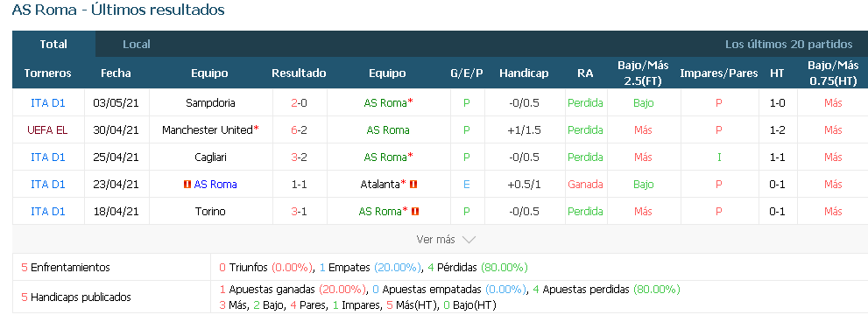Image resolution: width=868 pixels, height=315 pixels.
Task: Click the chevron arrow next to Ver más
Action: (469, 240)
